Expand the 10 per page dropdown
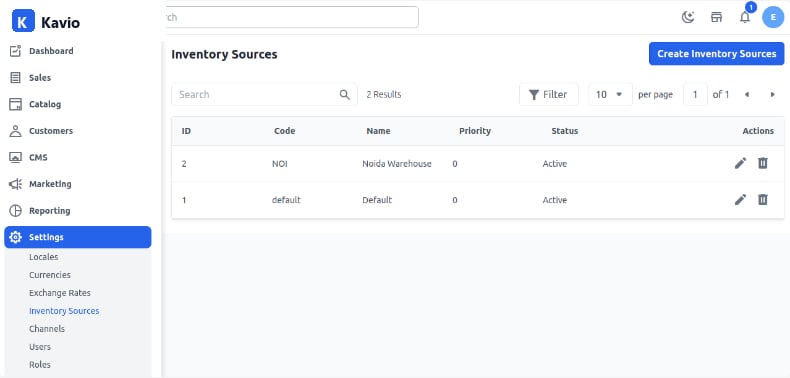Viewport: 790px width, 378px height. [610, 94]
